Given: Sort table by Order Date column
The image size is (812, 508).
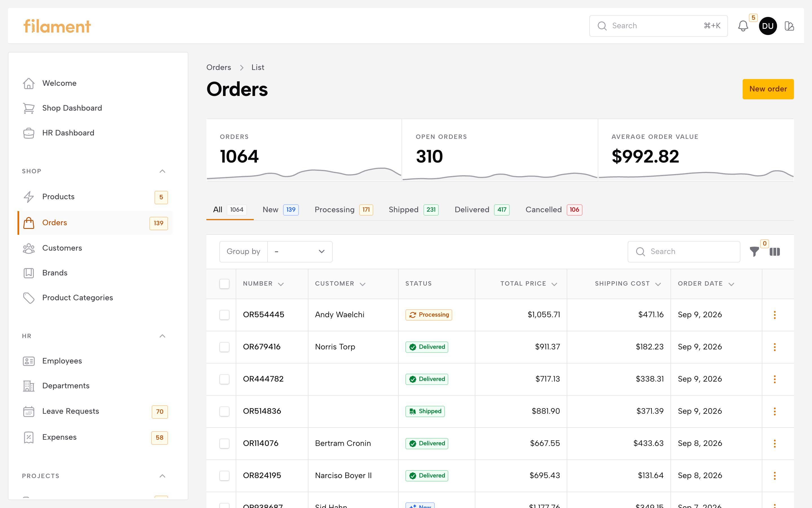Looking at the screenshot, I should [x=706, y=284].
